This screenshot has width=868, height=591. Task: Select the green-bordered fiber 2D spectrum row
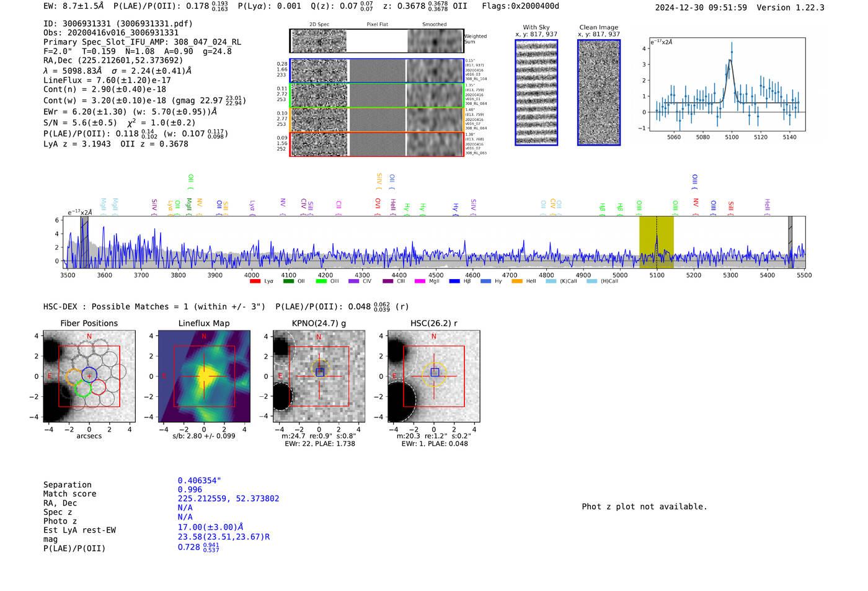click(377, 95)
